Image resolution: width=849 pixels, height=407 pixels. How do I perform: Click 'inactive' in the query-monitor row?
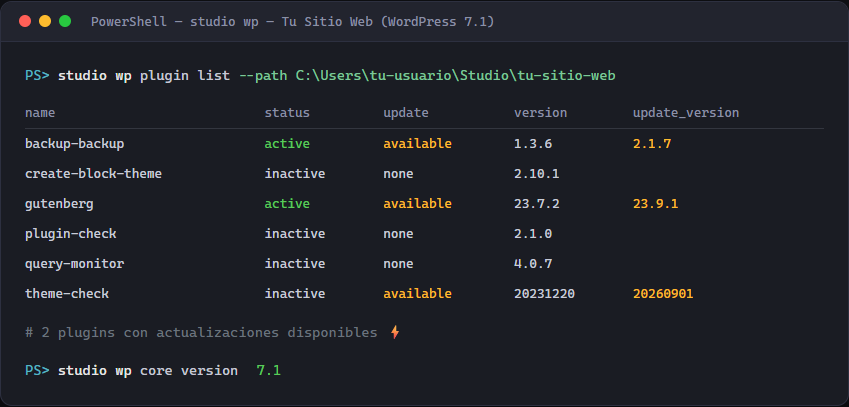point(295,264)
